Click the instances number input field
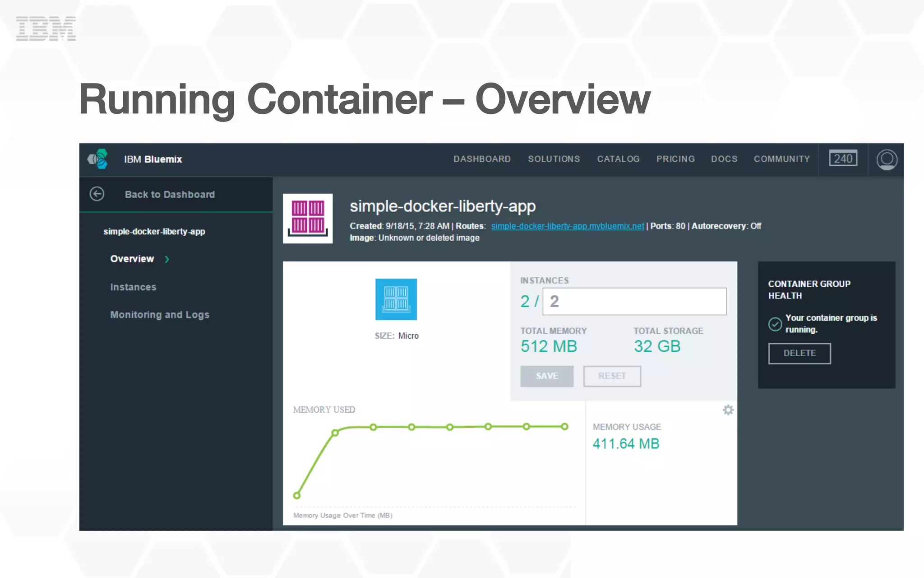The image size is (924, 578). pyautogui.click(x=634, y=301)
